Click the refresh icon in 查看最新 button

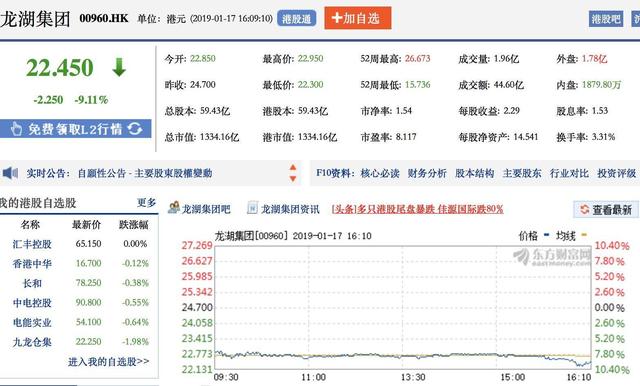(x=584, y=210)
